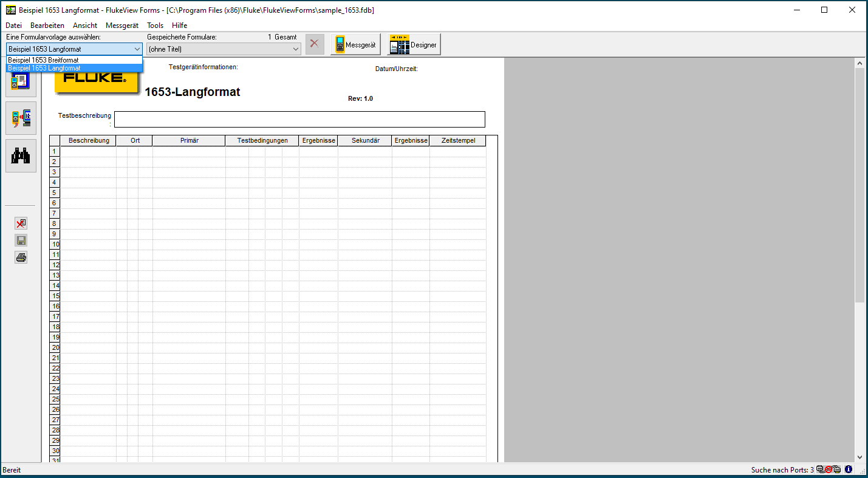Open the Tools menu
This screenshot has width=868, height=478.
[x=155, y=26]
